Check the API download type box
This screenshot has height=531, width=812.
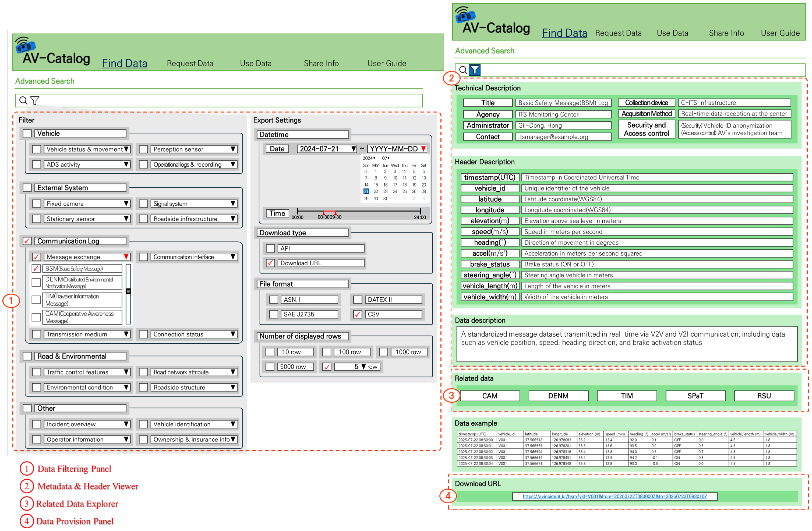pos(270,248)
